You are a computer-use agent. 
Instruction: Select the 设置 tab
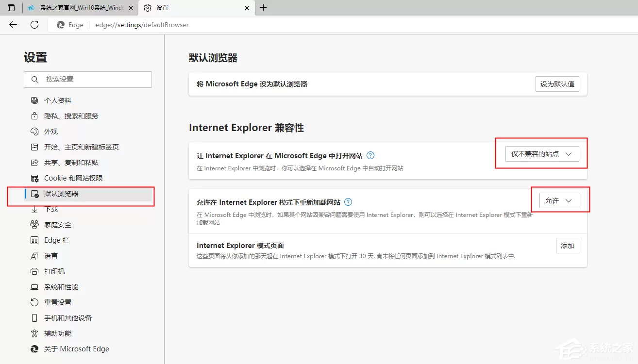coord(196,8)
